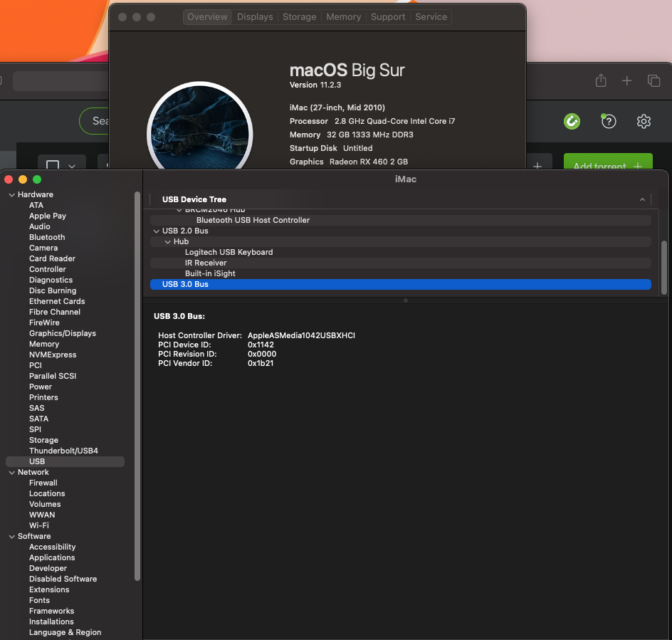
Task: Select Bluetooth USB Host Controller row
Action: click(x=401, y=220)
